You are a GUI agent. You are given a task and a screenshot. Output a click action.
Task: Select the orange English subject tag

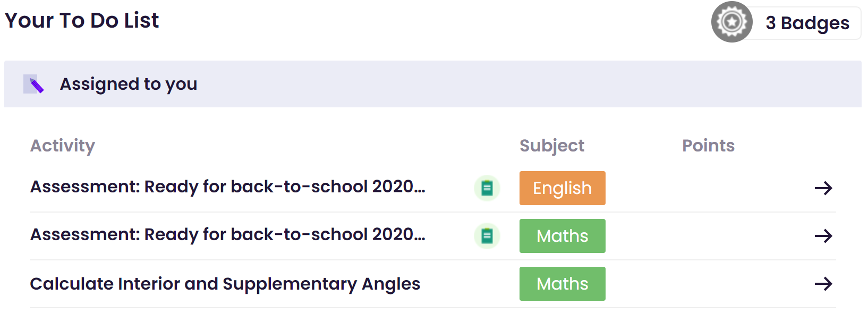tap(563, 188)
